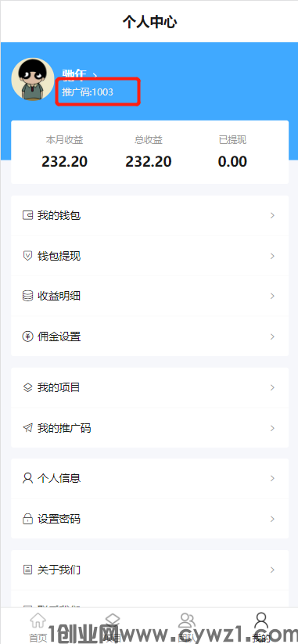
Task: Switch to the 团队 team tab
Action: pyautogui.click(x=187, y=628)
